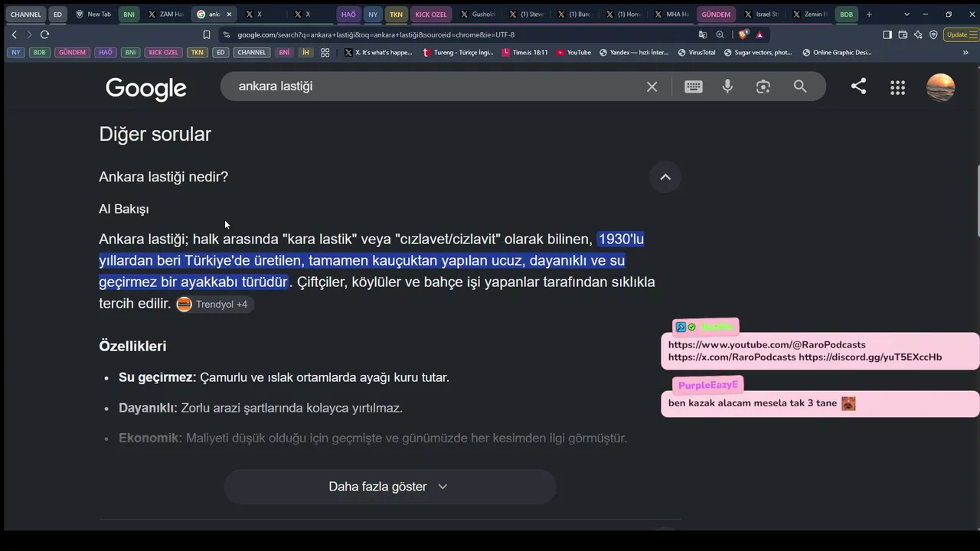Collapse the "Ankara lastiği nedir?" question
Viewport: 980px width, 551px height.
tap(665, 177)
